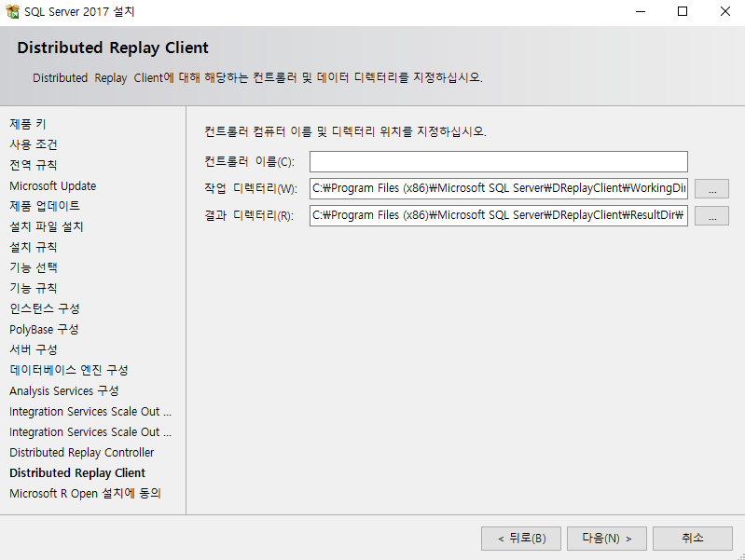The height and width of the screenshot is (560, 745).
Task: Close the SQL Server 2017 setup window
Action: pyautogui.click(x=724, y=11)
